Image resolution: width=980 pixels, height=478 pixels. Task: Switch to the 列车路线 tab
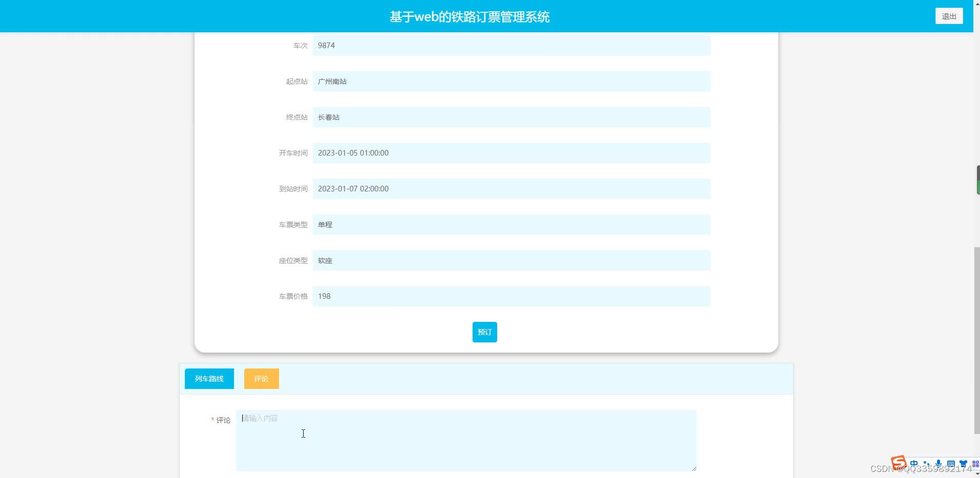(x=209, y=379)
